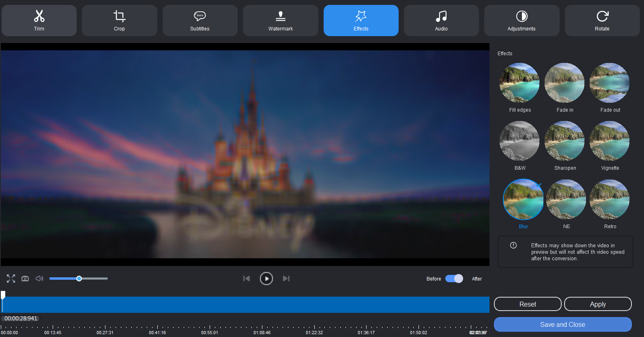This screenshot has width=644, height=337.
Task: Click the Apply button
Action: tap(598, 304)
